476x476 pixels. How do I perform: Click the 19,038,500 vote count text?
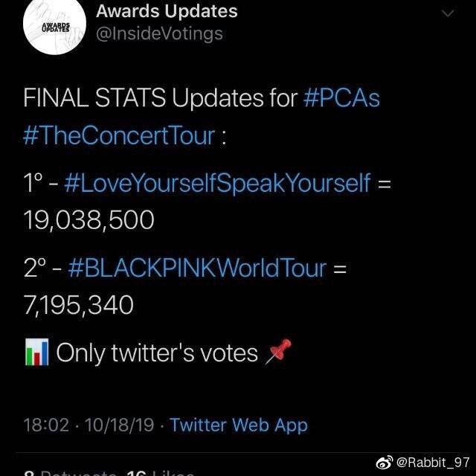coord(89,220)
